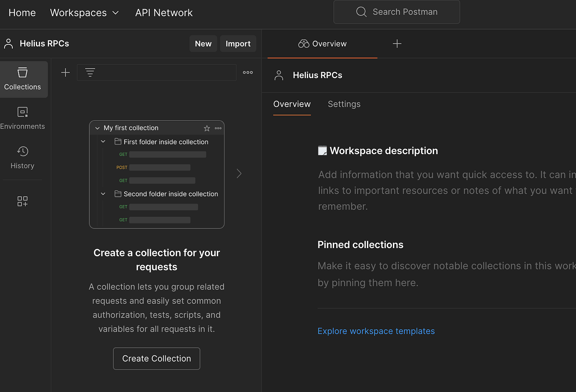The image size is (576, 392).
Task: Click the search magnifier icon
Action: (x=361, y=12)
